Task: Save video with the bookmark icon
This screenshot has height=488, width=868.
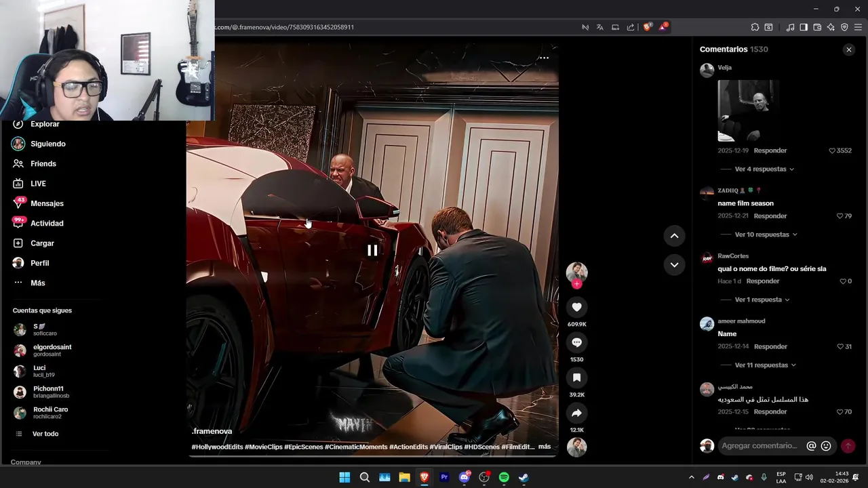Action: 576,378
